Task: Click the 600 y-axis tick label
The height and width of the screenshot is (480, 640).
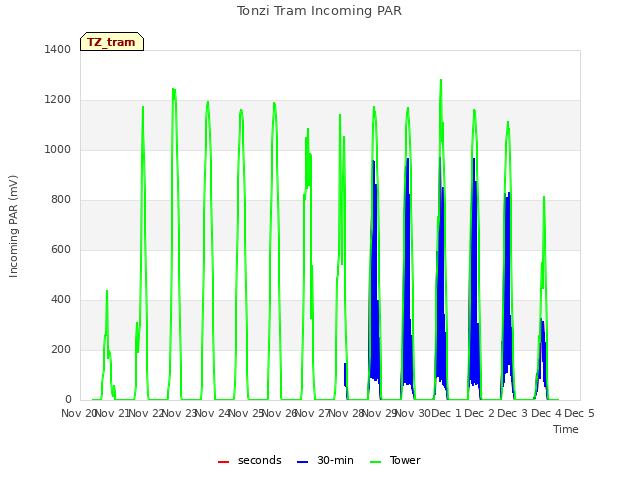Action: [61, 250]
